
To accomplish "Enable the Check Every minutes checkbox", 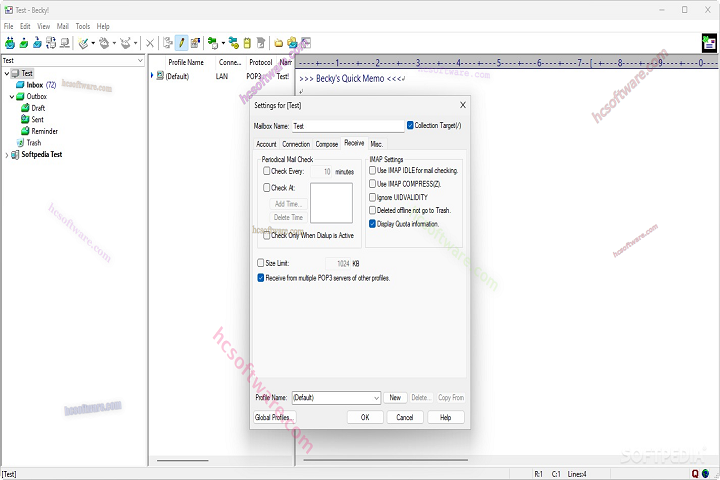I will [266, 171].
